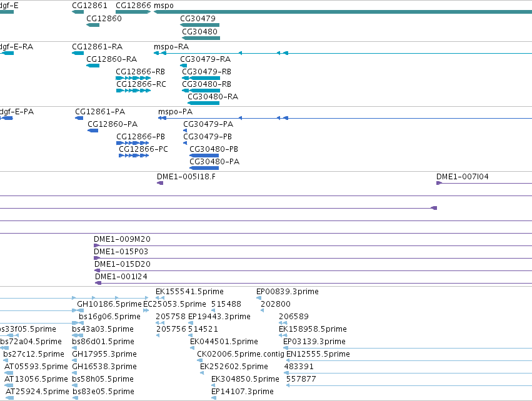Select the CG30479-RB transcript label

tap(207, 72)
